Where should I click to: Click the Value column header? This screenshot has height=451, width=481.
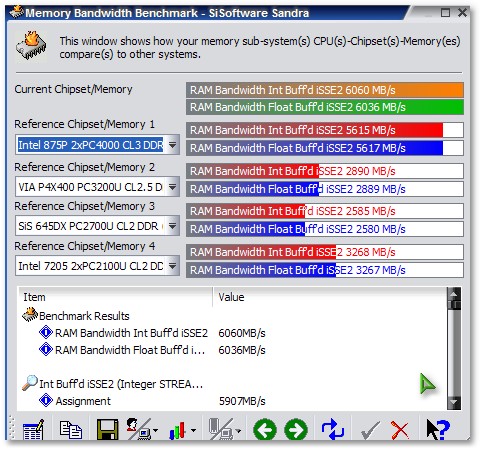click(x=231, y=297)
